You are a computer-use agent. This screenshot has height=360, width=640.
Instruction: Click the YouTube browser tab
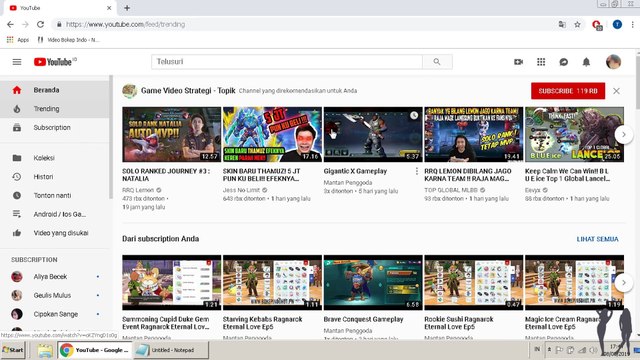(x=61, y=8)
